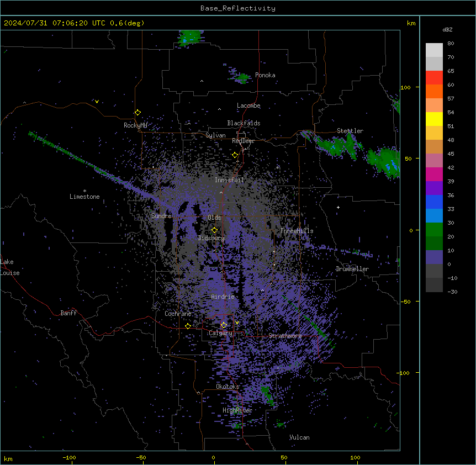476x465 pixels.
Task: Click the yellow diamond marker near Olds
Action: pos(214,230)
